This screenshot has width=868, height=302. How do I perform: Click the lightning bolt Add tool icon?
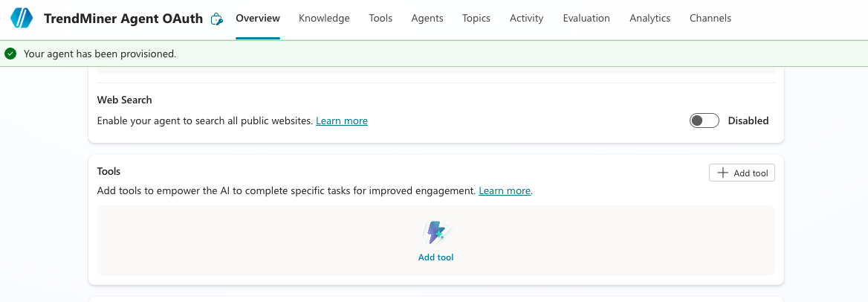pyautogui.click(x=436, y=232)
